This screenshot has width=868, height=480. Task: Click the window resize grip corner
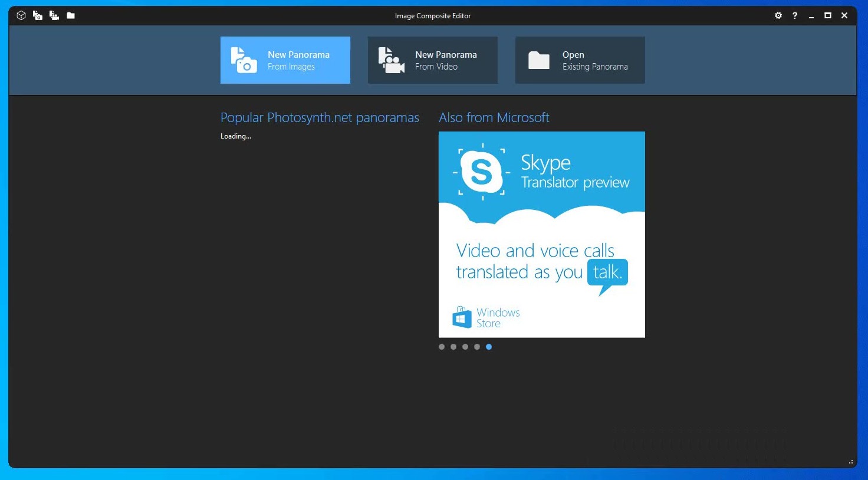click(851, 462)
